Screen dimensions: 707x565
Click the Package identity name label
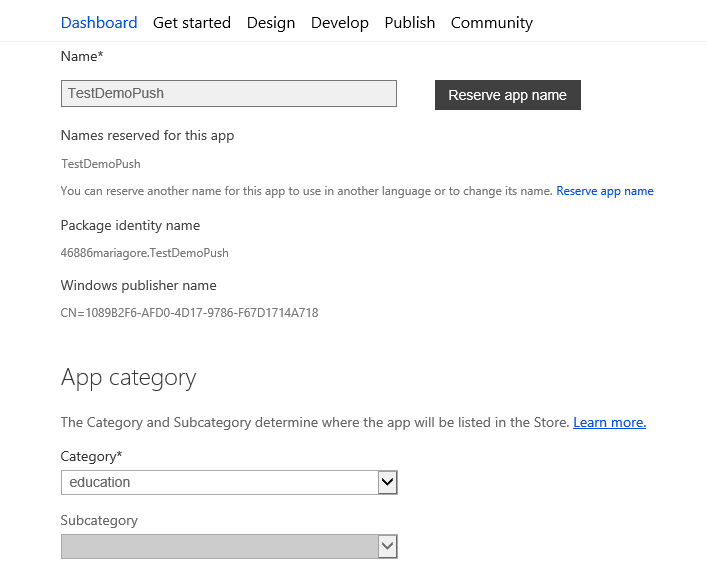click(130, 225)
